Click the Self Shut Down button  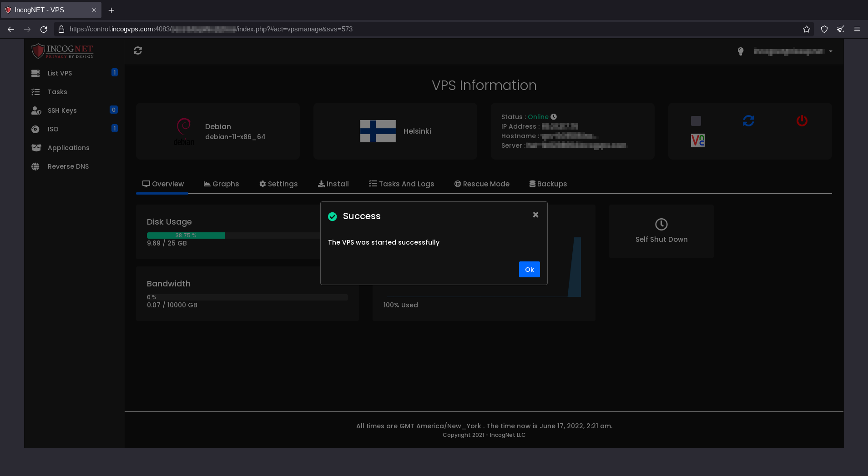pyautogui.click(x=661, y=231)
